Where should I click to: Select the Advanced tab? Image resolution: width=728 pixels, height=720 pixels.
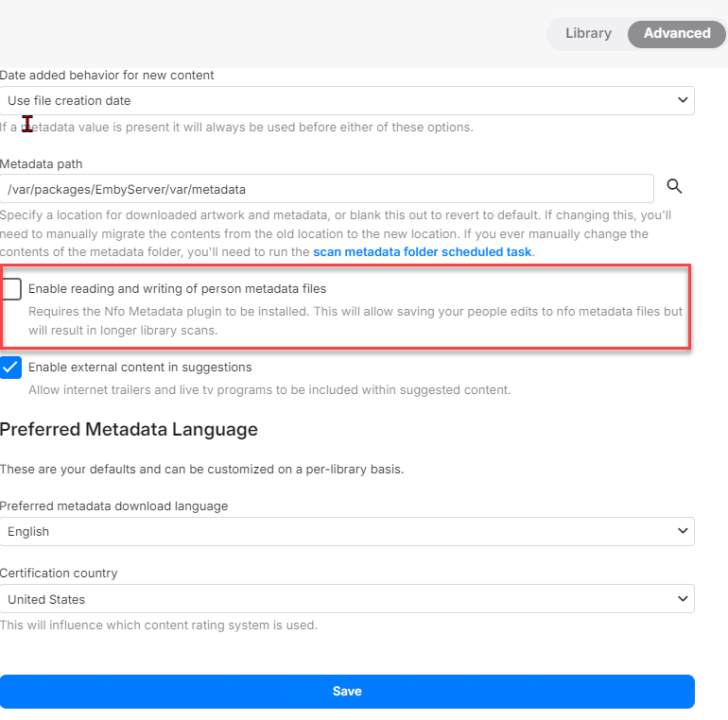coord(676,33)
